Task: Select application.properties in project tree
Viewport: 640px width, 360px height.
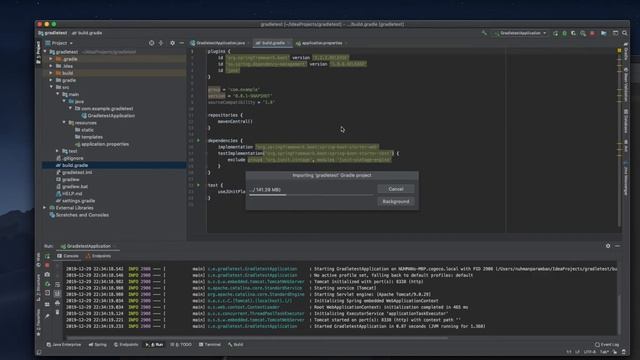Action: coord(102,144)
